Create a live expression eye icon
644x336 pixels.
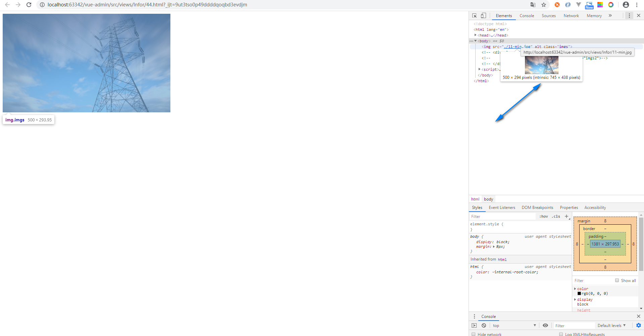coord(545,325)
